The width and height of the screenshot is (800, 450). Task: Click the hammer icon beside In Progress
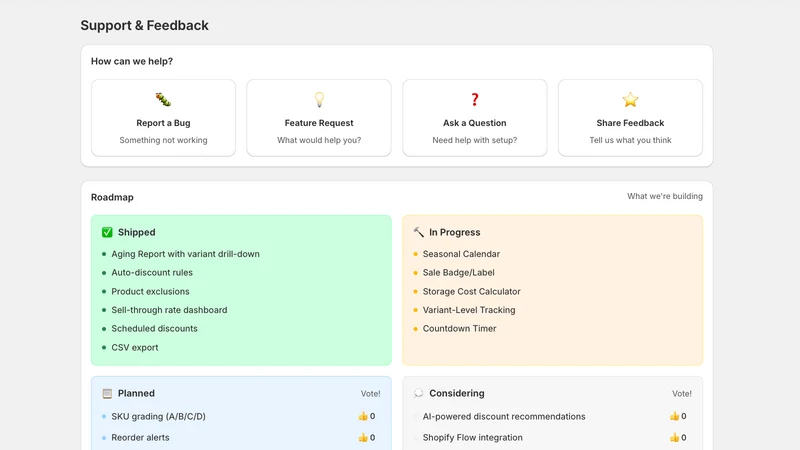click(418, 232)
